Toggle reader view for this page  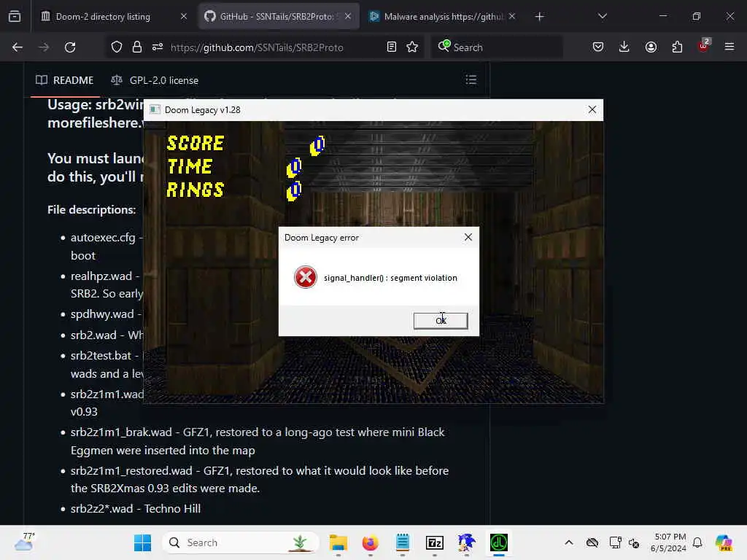392,47
